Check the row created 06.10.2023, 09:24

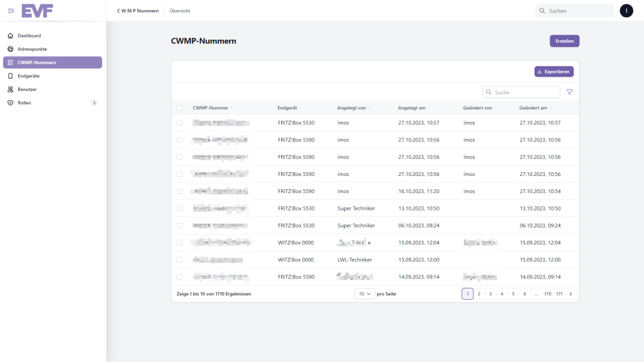[x=179, y=226]
